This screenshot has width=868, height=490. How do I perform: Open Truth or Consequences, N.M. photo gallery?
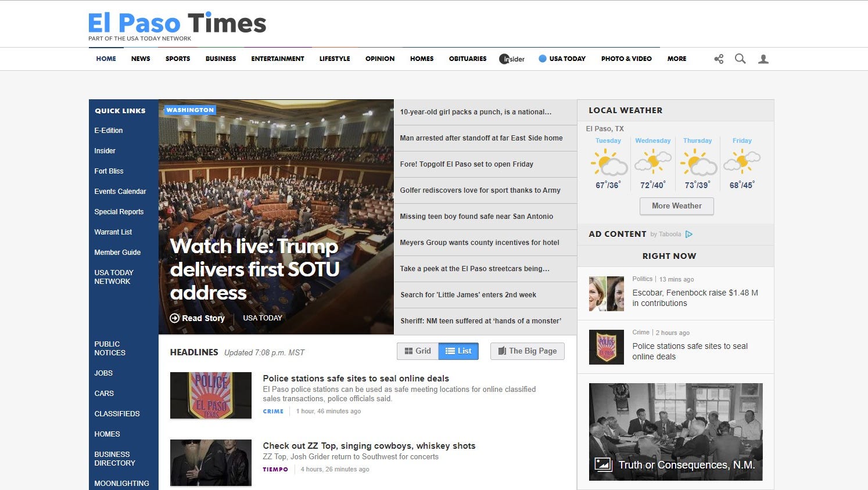pos(676,432)
